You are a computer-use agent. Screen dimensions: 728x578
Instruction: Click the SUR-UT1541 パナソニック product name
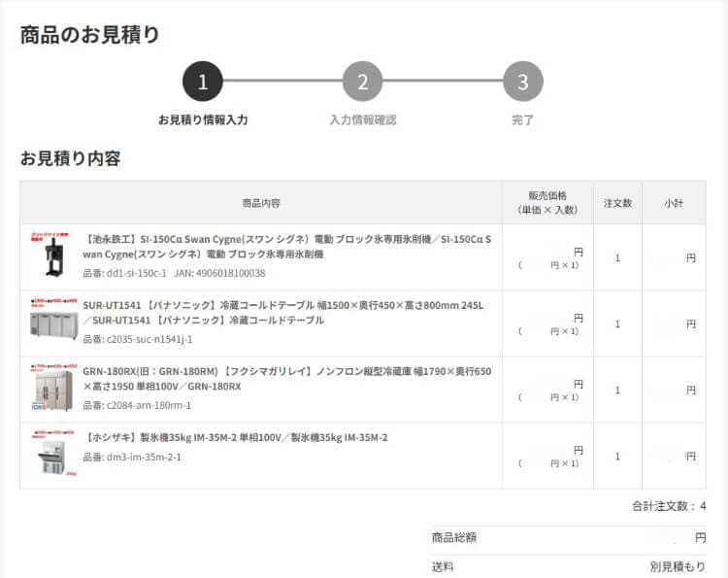coord(281,312)
